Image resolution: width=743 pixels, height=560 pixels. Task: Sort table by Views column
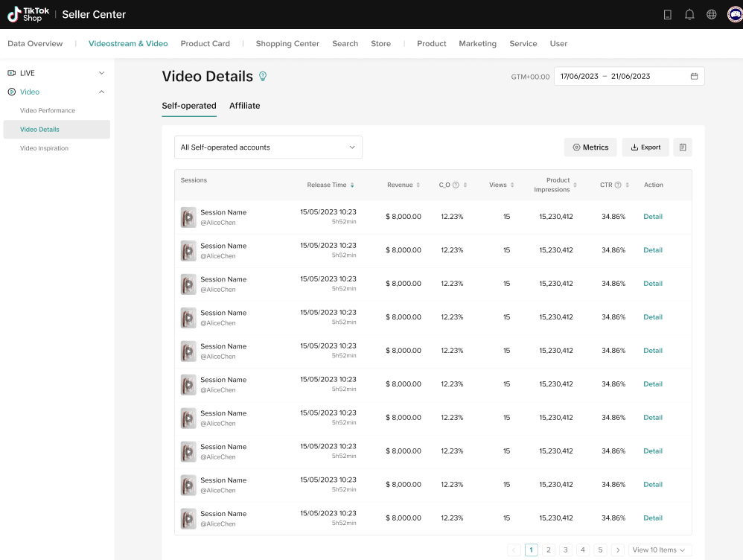point(512,185)
